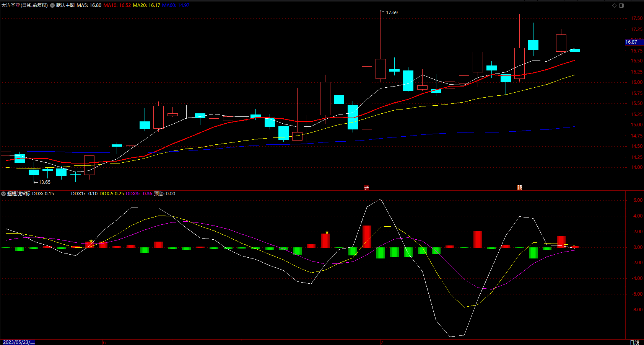This screenshot has width=644, height=345.
Task: Click the MA20: 16.17 legend value
Action: [146, 5]
